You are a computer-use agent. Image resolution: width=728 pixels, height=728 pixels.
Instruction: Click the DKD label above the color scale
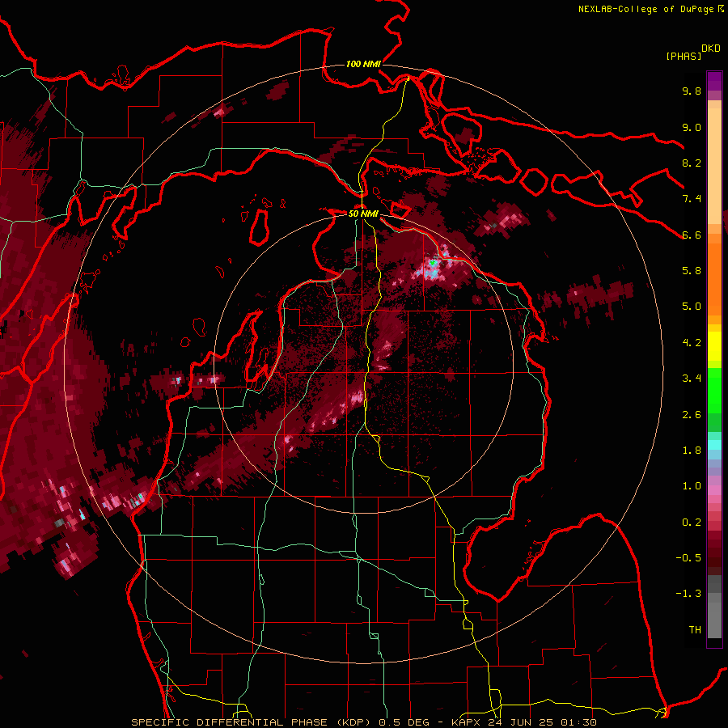pyautogui.click(x=710, y=49)
